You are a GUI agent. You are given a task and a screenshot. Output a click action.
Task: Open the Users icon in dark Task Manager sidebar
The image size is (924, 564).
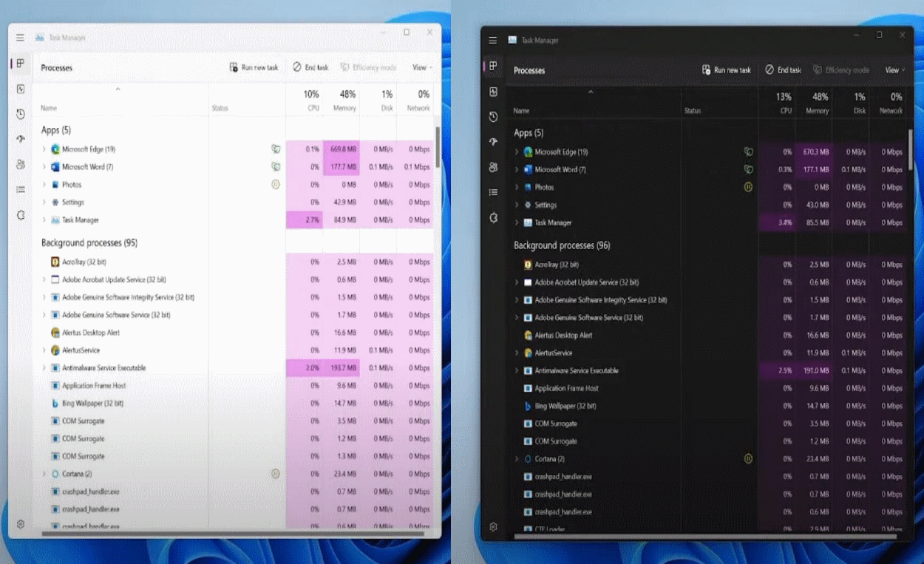(x=493, y=167)
